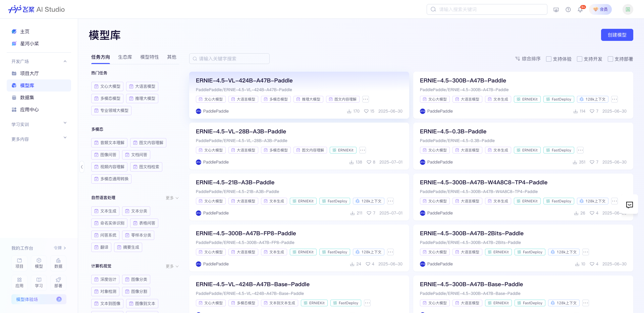This screenshot has width=644, height=313.
Task: Expand more tags on ERNIE-4.5-300B-A47B-Paddle card
Action: click(614, 99)
